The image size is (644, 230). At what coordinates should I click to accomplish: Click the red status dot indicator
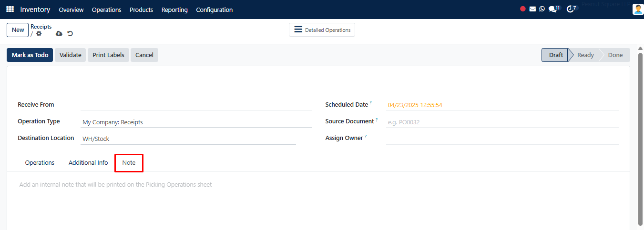tap(523, 9)
